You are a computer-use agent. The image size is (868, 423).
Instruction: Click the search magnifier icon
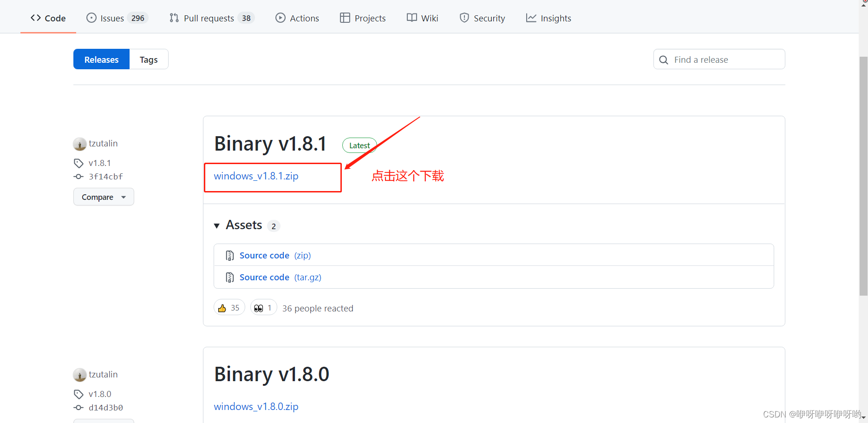(x=664, y=60)
